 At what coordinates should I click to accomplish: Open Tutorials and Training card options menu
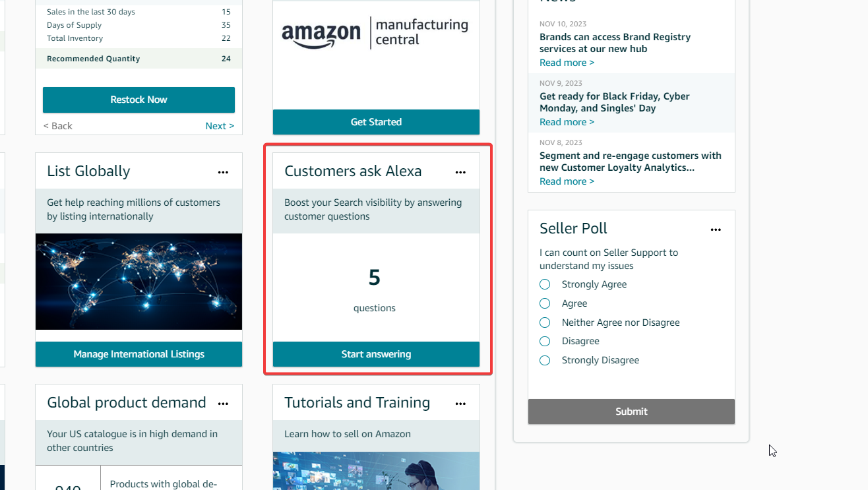click(460, 404)
